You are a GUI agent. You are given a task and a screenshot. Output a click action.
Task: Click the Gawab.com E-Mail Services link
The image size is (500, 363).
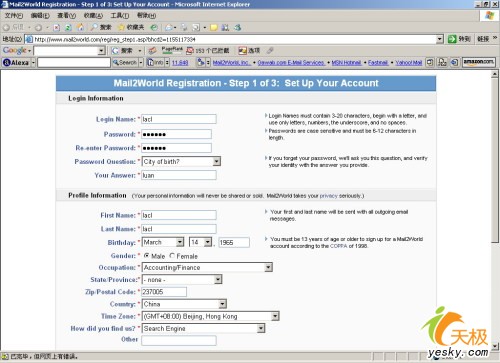291,62
